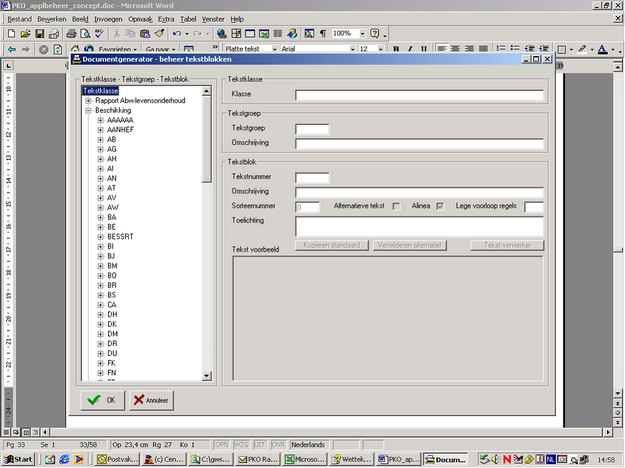
Task: Open the Opmaak menu
Action: (141, 19)
